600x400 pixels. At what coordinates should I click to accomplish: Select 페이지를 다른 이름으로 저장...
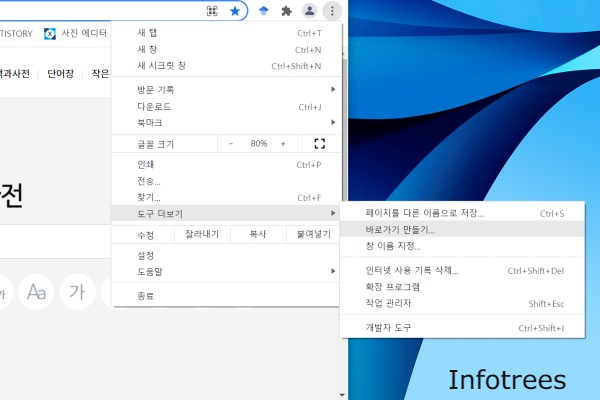(x=463, y=213)
